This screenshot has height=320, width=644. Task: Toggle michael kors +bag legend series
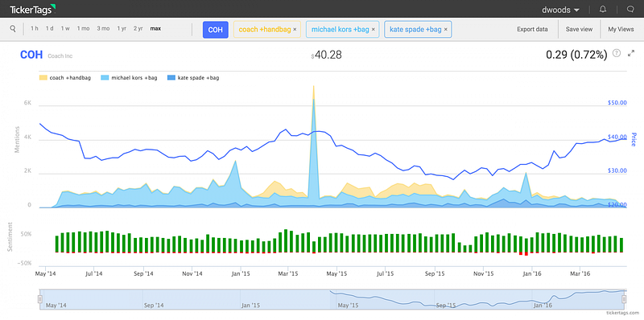pos(127,77)
